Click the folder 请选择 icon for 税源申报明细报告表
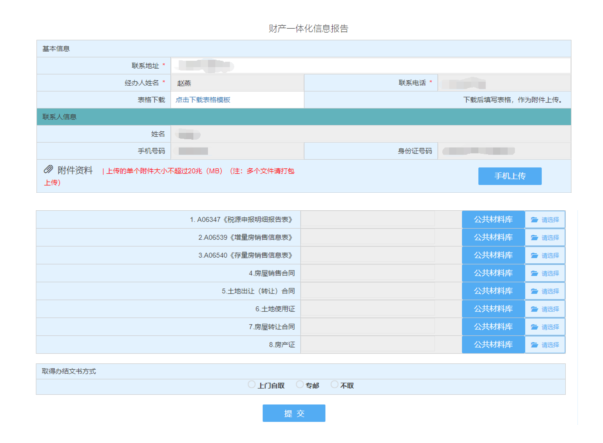Viewport: 603px width, 443px height. (535, 219)
